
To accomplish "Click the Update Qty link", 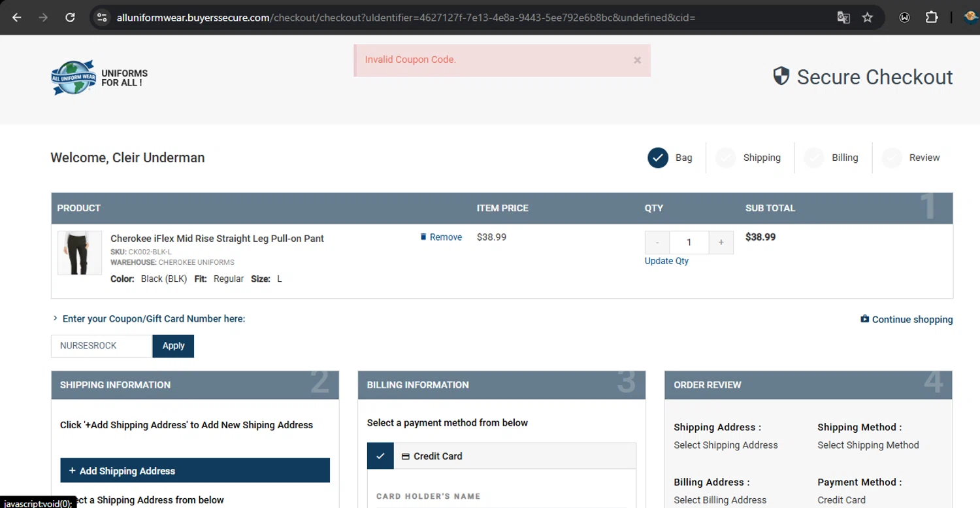I will click(666, 261).
